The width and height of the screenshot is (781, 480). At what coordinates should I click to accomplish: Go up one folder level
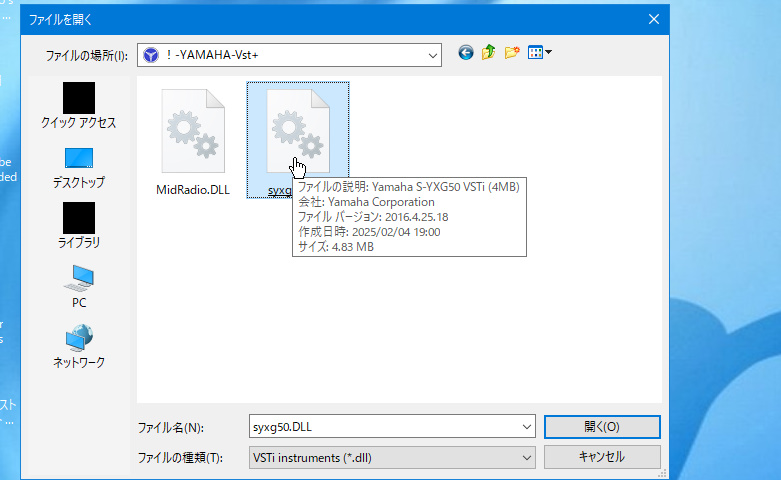pyautogui.click(x=489, y=54)
